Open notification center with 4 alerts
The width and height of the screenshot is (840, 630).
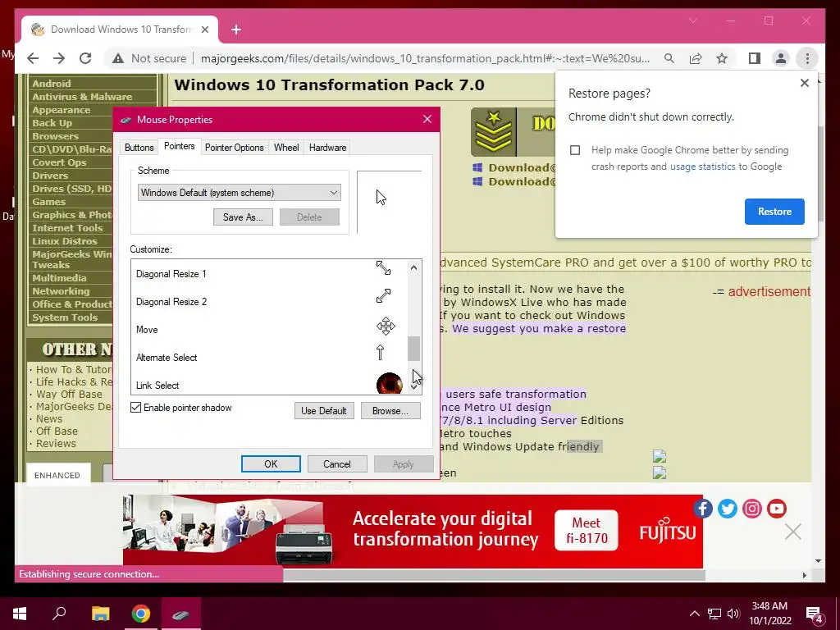point(815,615)
